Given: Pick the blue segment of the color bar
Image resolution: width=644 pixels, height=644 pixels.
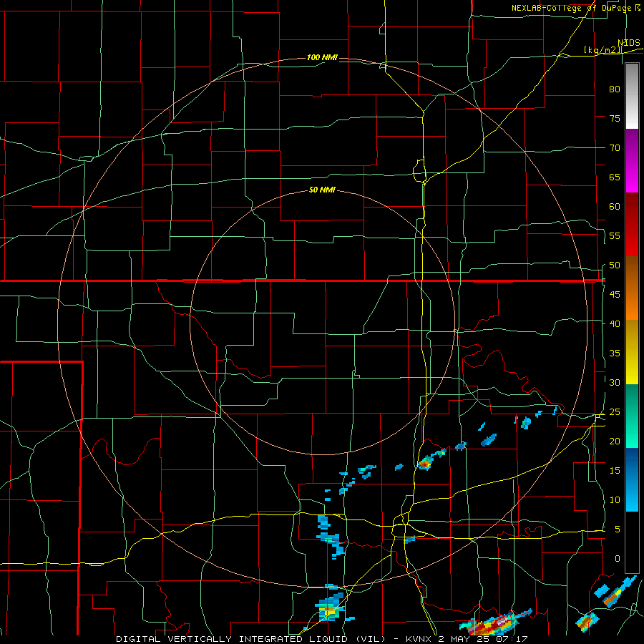Looking at the screenshot, I should [632, 479].
